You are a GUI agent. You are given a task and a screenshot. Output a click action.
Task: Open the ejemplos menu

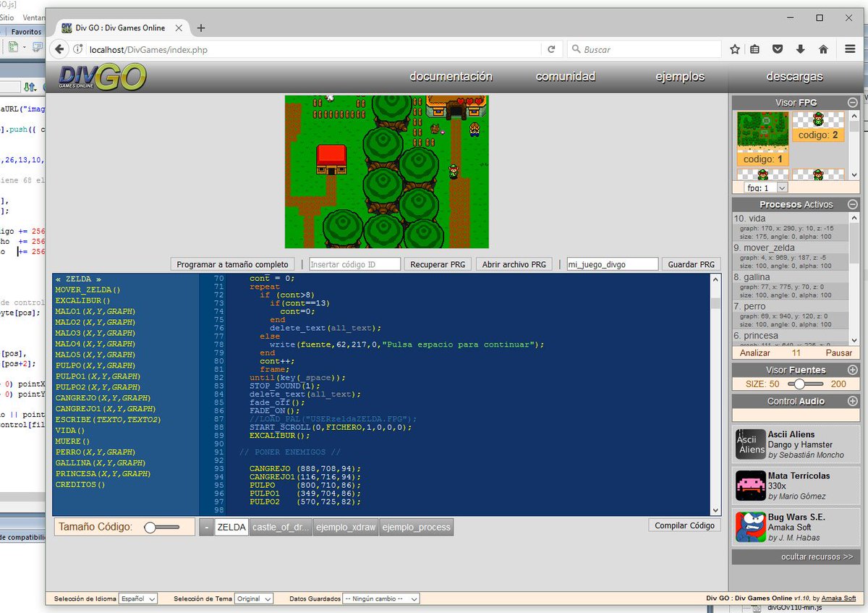coord(680,77)
